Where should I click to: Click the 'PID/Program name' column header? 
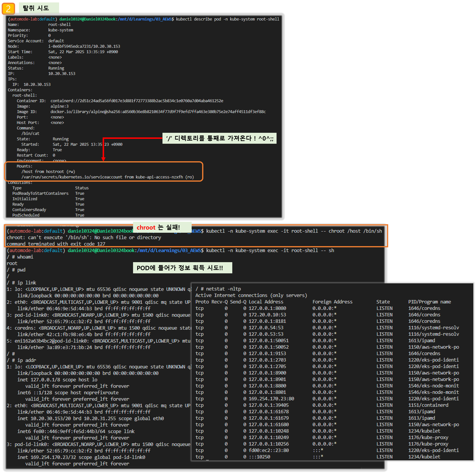[x=430, y=302]
